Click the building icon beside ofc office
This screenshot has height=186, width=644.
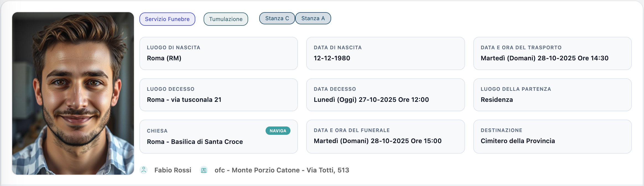click(x=204, y=170)
